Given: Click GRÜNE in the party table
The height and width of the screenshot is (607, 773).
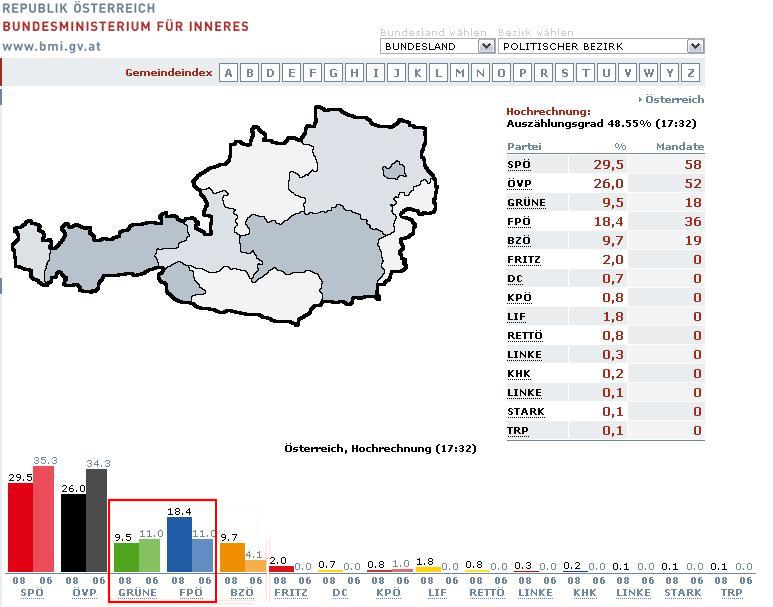Looking at the screenshot, I should (x=526, y=203).
